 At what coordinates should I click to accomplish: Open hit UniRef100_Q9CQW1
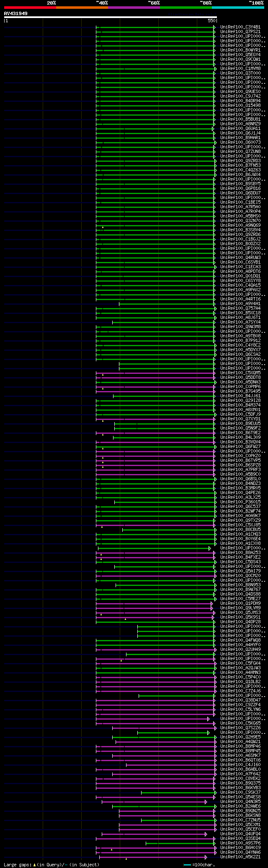[x=240, y=60]
